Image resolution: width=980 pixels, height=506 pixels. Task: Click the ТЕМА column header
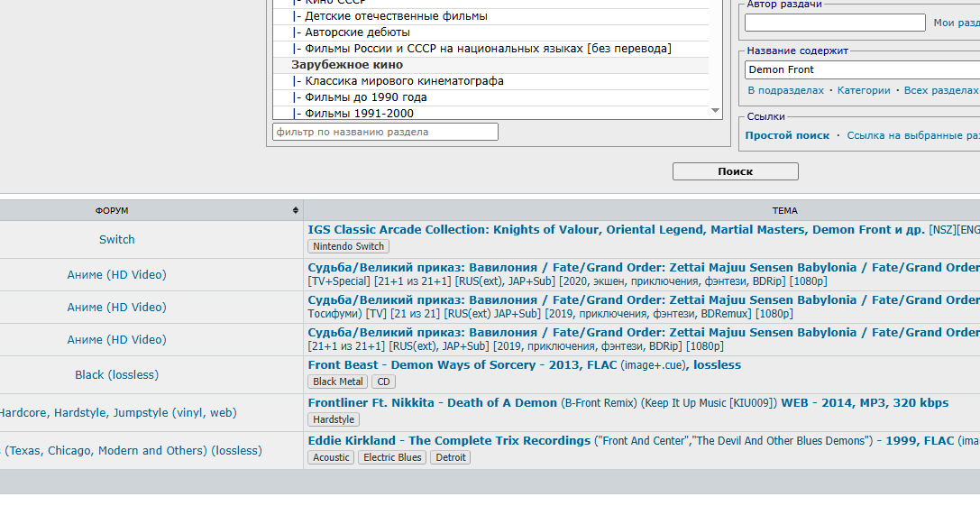pos(784,211)
